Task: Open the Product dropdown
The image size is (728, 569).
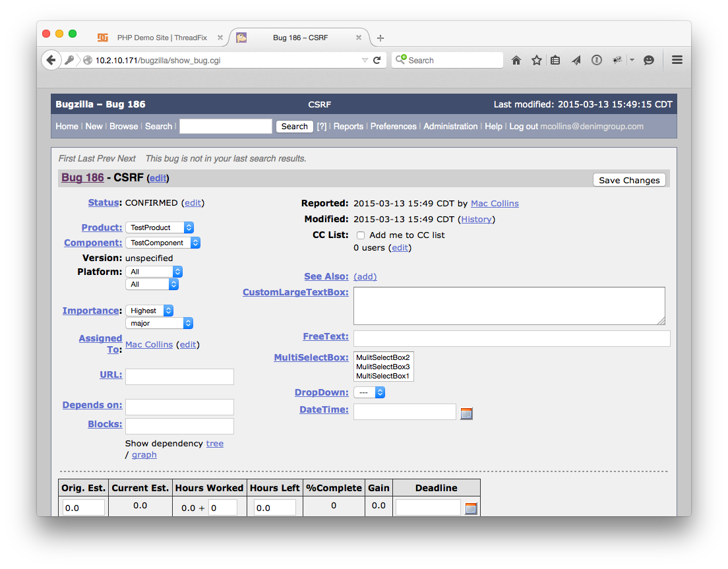Action: coord(160,227)
